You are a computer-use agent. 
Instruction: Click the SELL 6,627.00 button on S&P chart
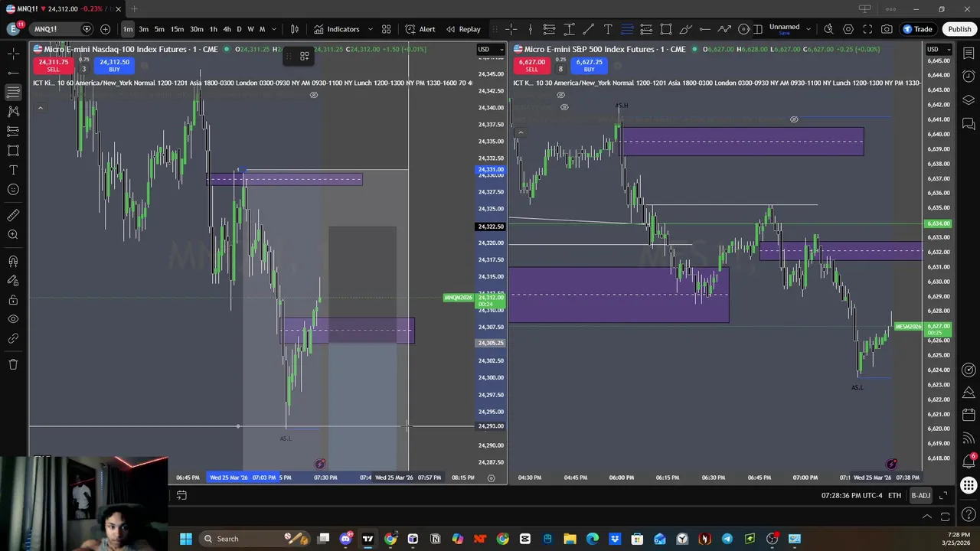coord(531,65)
